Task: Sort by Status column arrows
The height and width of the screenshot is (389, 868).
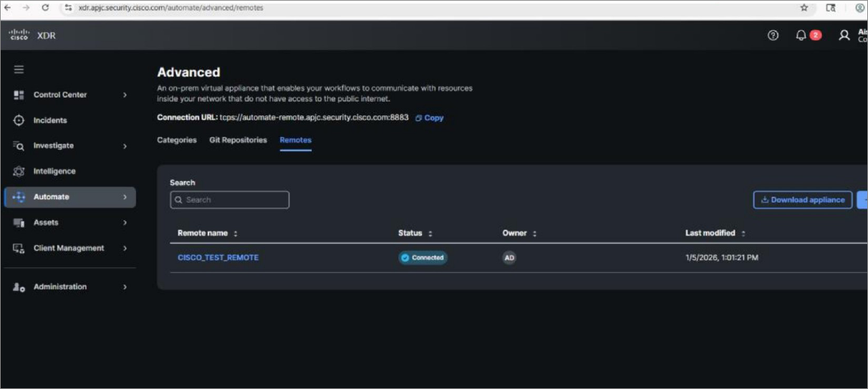Action: click(430, 234)
